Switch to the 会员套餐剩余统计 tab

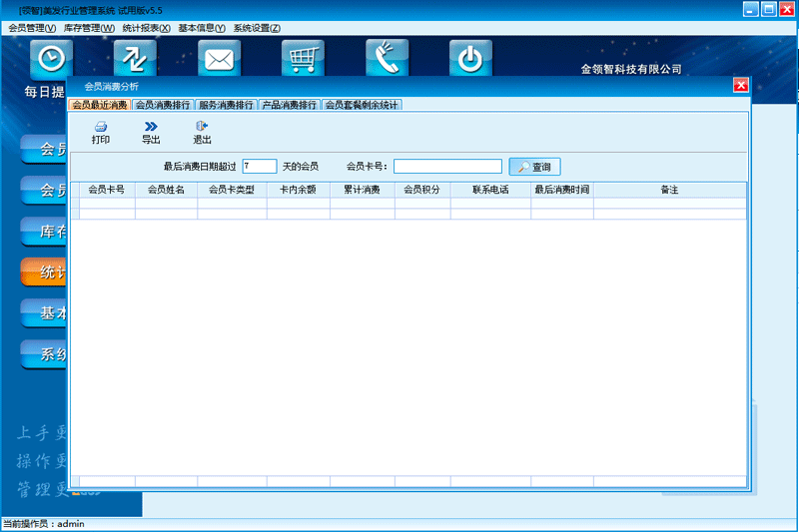(362, 105)
